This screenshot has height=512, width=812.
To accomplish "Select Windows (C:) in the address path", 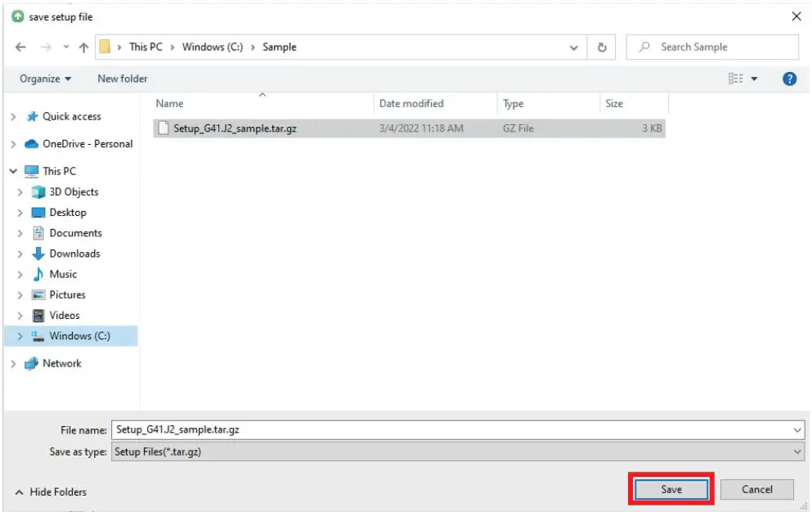I will (x=213, y=47).
